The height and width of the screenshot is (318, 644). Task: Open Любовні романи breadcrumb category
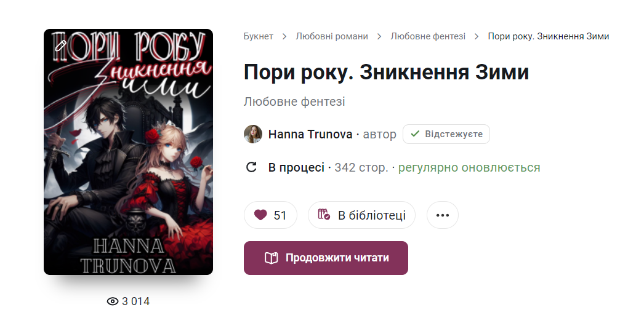(x=332, y=36)
